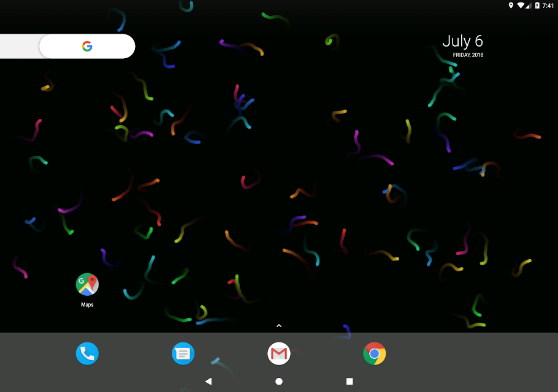Open recent apps with the square button
558x392 pixels.
[350, 382]
